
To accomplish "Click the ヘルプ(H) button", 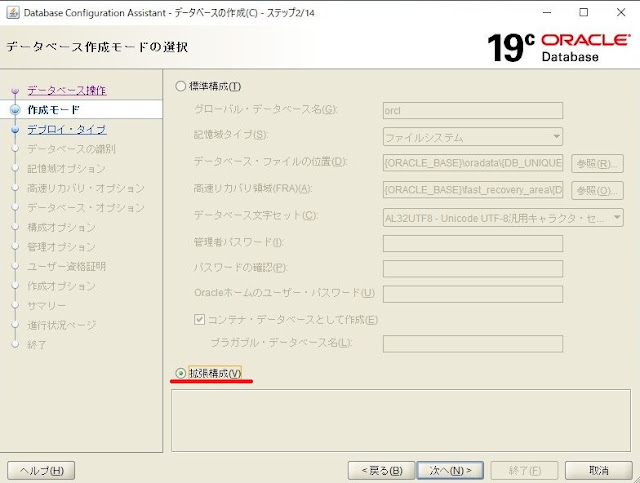I will pyautogui.click(x=41, y=471).
